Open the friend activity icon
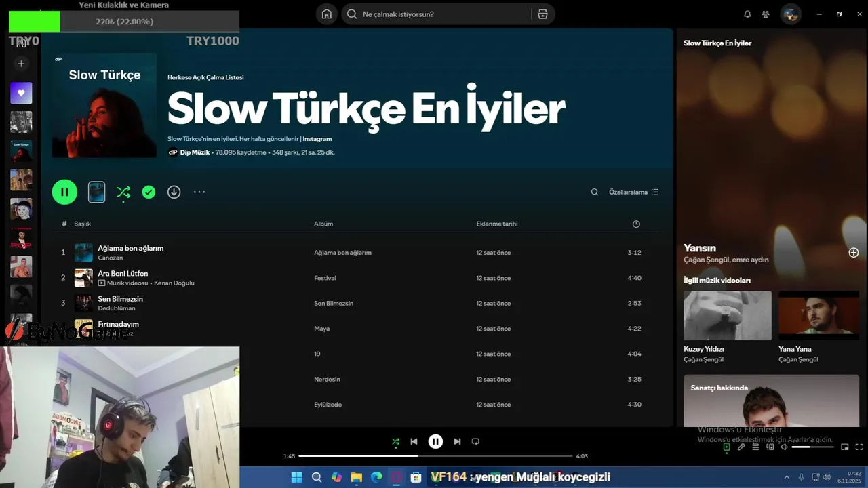This screenshot has height=488, width=868. [x=766, y=14]
